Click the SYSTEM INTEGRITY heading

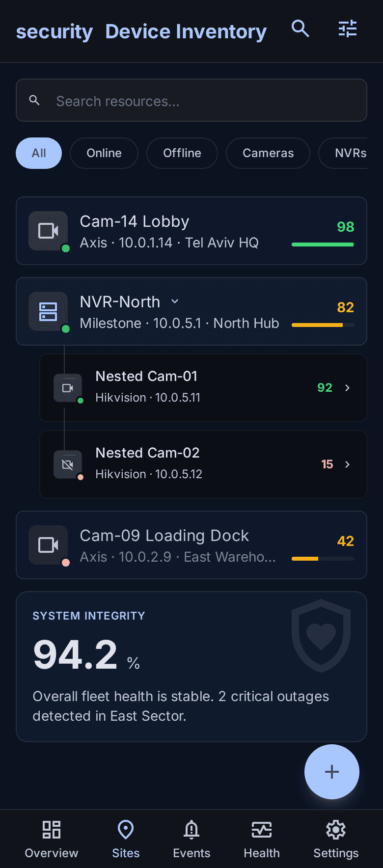pos(89,616)
